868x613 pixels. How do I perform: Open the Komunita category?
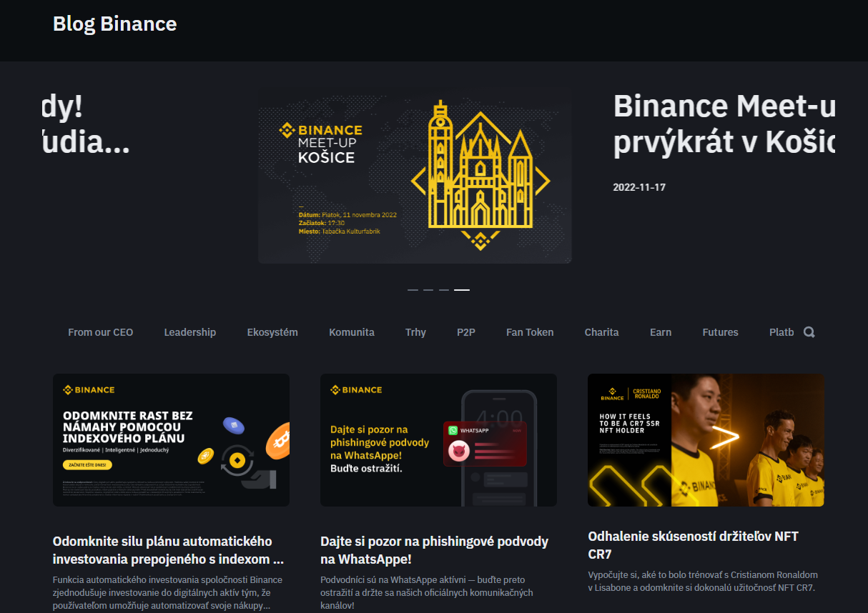(x=352, y=332)
